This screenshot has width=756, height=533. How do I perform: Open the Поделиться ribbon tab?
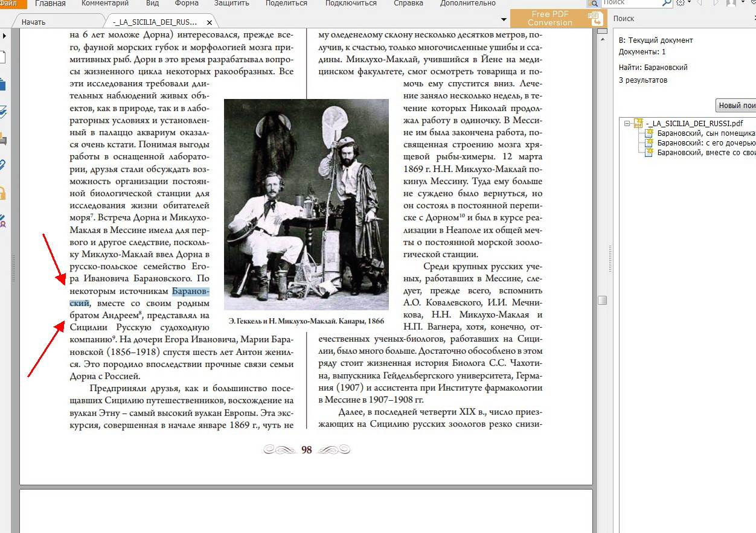(x=286, y=3)
